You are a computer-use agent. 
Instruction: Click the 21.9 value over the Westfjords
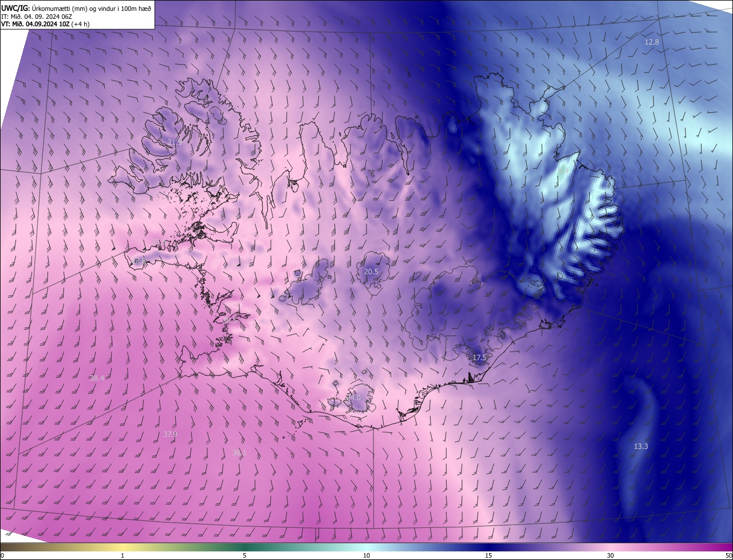pyautogui.click(x=174, y=142)
